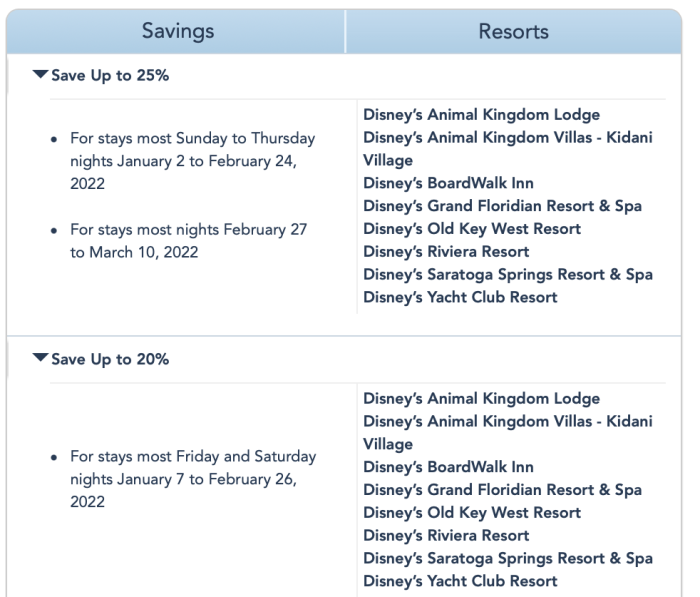Screen dimensions: 700x597
Task: Open Saratoga Springs Resort & Spa, 20% list
Action: point(508,558)
